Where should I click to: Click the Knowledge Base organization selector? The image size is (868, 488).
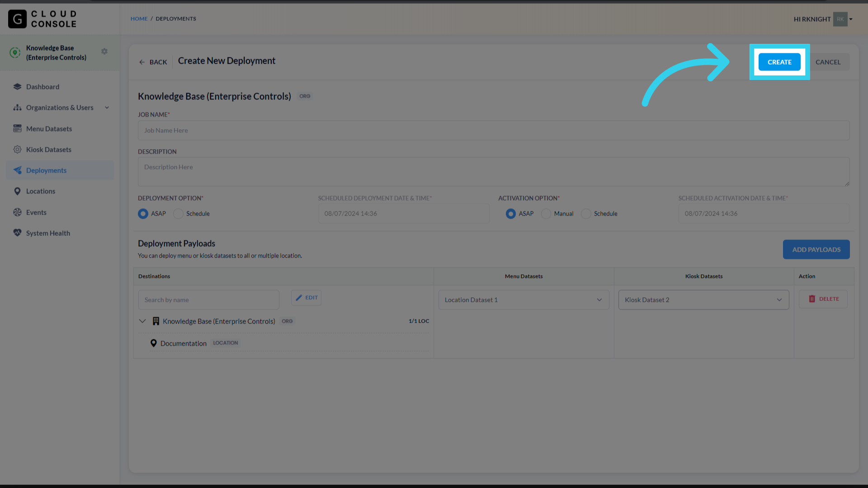click(60, 52)
